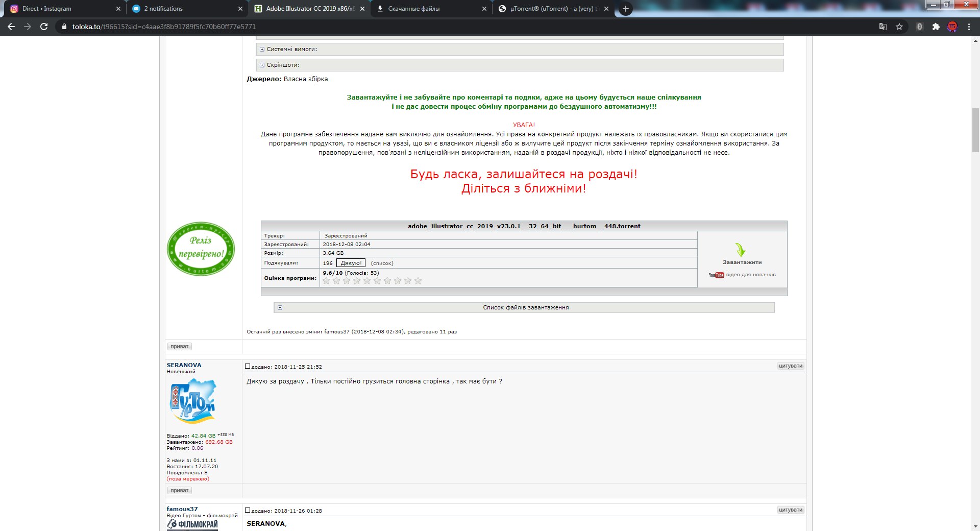
Task: Click цитувати on famous37's post
Action: (x=791, y=510)
